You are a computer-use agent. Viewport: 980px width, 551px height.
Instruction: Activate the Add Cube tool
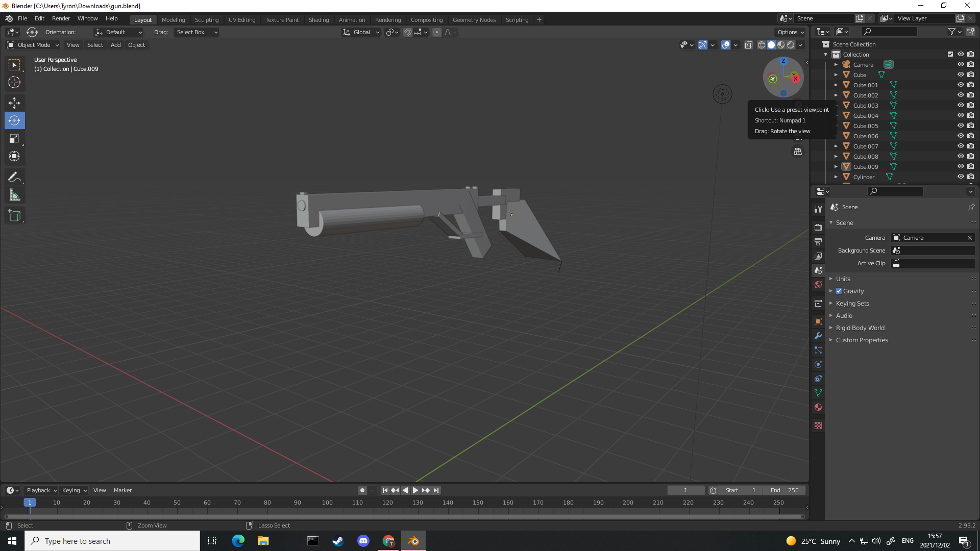pos(14,215)
